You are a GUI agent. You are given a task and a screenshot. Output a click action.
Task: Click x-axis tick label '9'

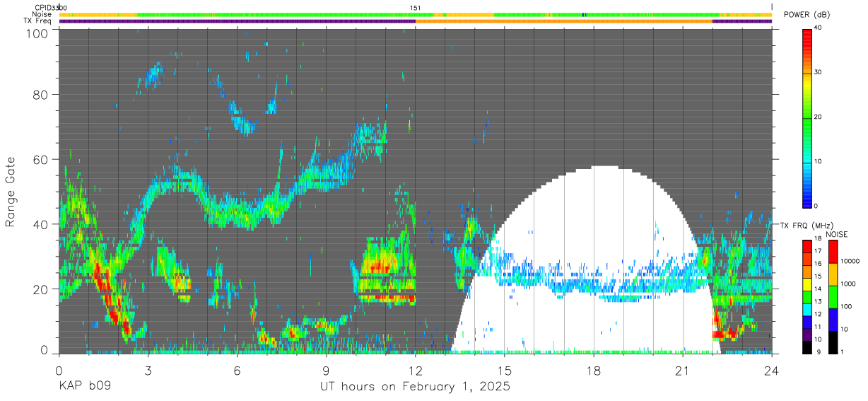pos(326,371)
